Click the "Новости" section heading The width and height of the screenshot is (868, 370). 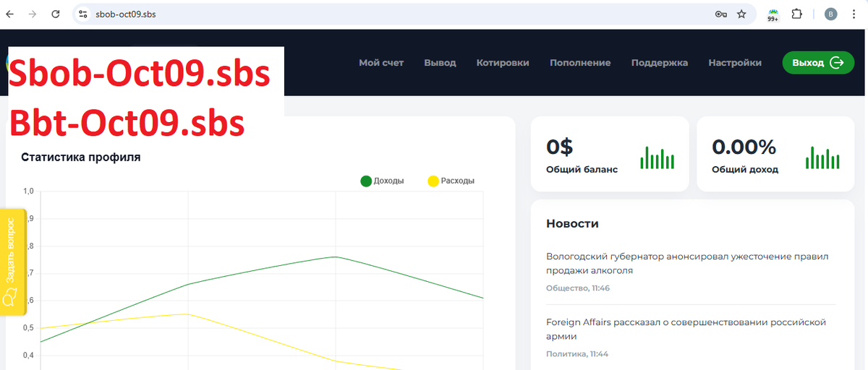572,223
